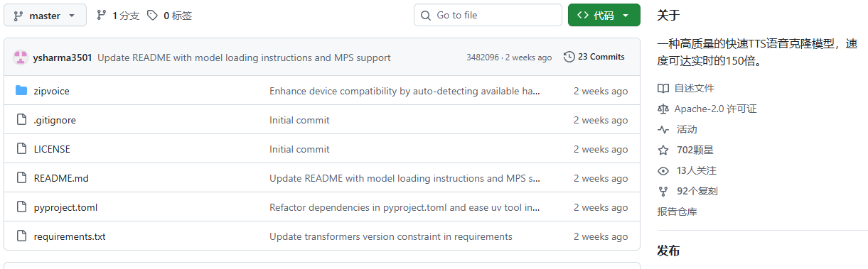Click the LICENSE file icon
Viewport: 868px width, 269px height.
(x=21, y=149)
